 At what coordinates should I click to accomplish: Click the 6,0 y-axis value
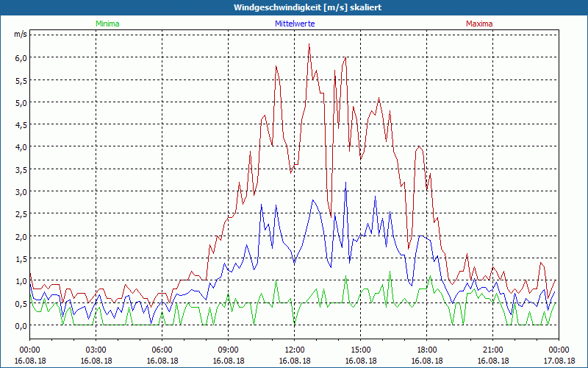coord(21,58)
